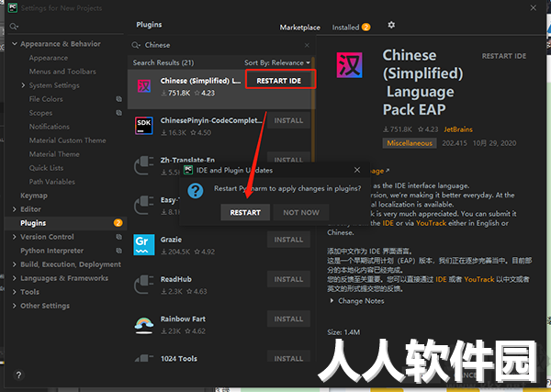Open the YouTrack link in English description

click(432, 223)
